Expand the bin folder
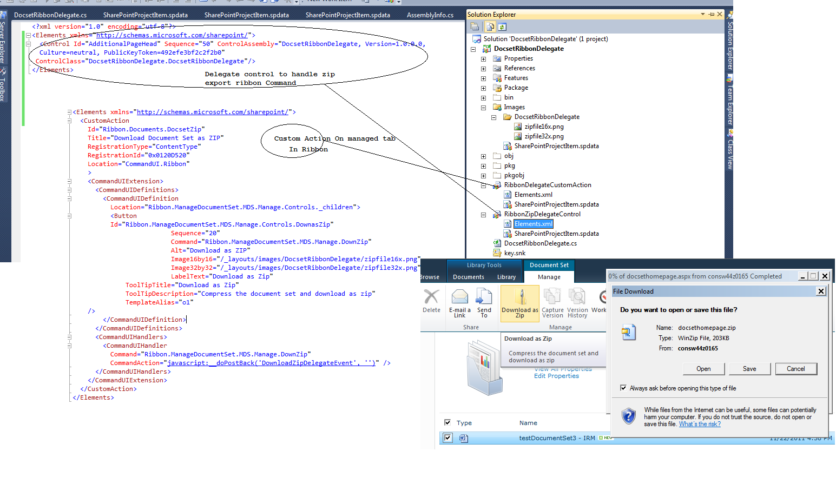The image size is (836, 504). 483,98
